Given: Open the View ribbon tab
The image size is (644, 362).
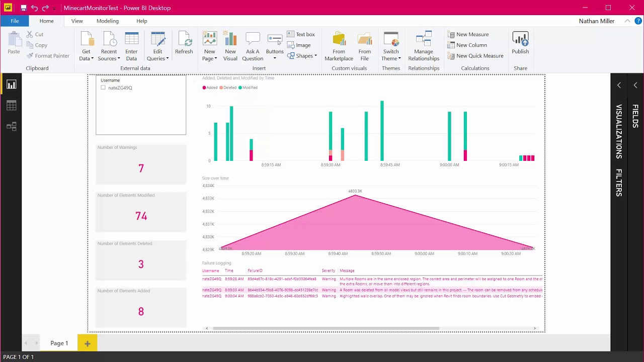Looking at the screenshot, I should [76, 21].
